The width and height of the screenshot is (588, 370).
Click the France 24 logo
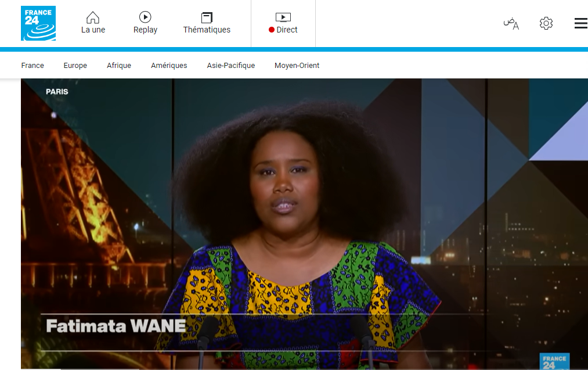38,23
